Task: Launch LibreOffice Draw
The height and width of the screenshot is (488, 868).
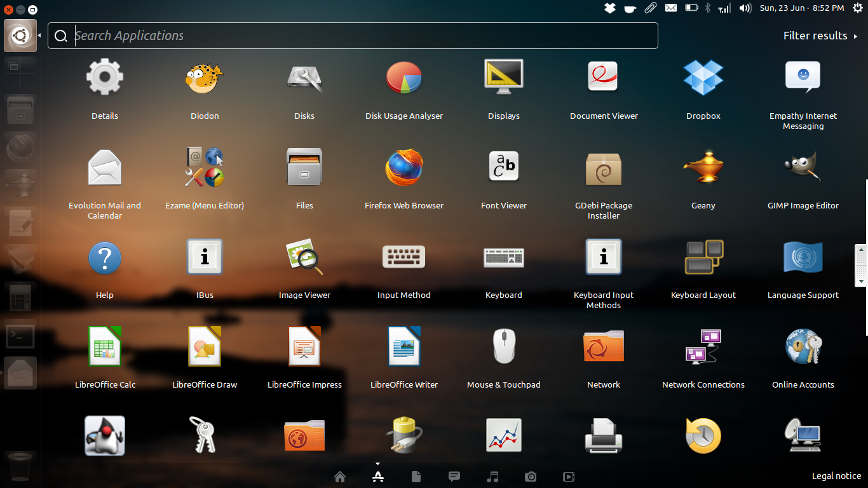Action: (x=205, y=346)
